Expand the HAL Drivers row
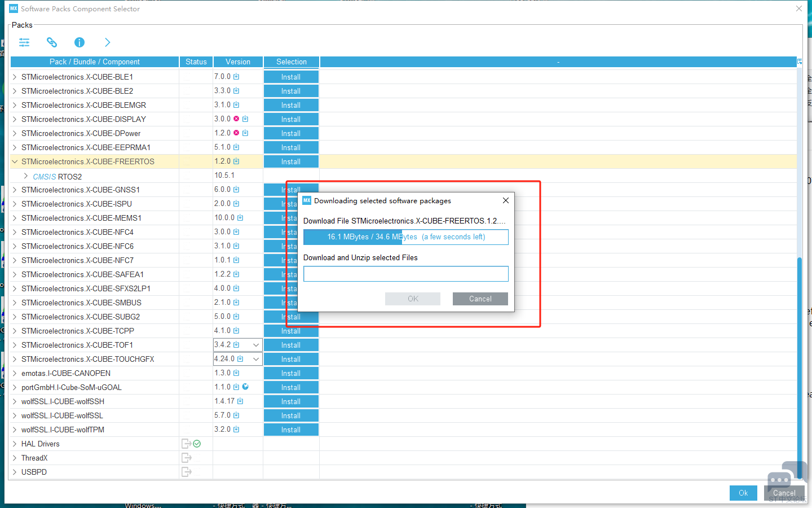Viewport: 812px width, 508px height. pyautogui.click(x=15, y=444)
